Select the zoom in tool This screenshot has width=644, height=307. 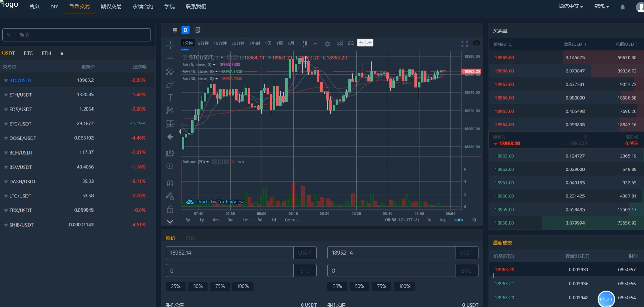pos(170,167)
